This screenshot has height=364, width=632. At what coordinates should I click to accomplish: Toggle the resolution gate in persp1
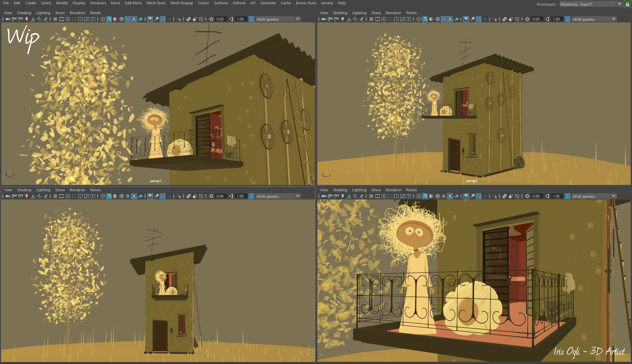68,19
